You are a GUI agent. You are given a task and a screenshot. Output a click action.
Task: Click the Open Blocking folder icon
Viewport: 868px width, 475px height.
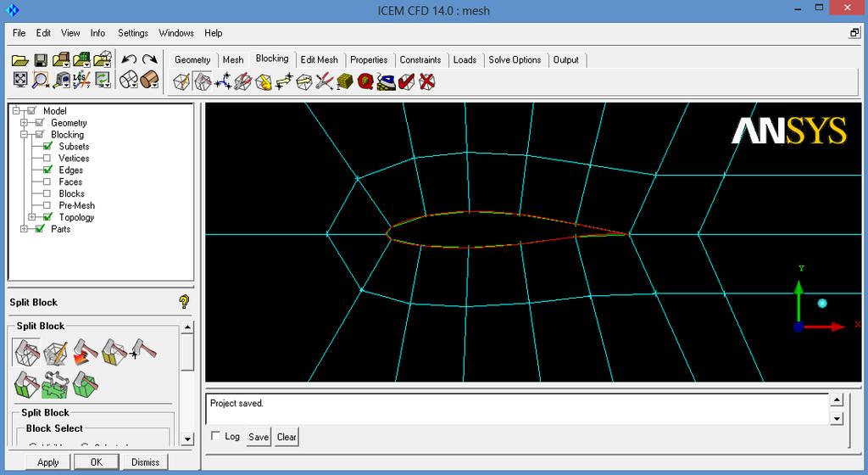[103, 59]
